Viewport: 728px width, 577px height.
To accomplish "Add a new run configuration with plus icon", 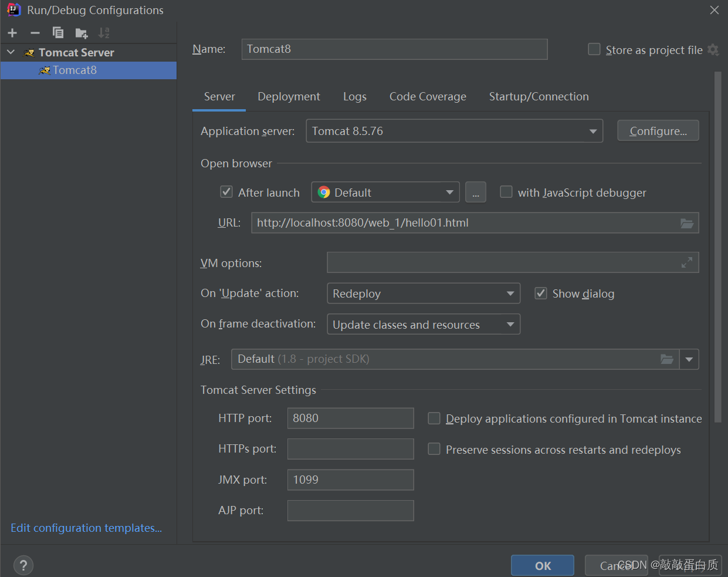I will click(12, 33).
